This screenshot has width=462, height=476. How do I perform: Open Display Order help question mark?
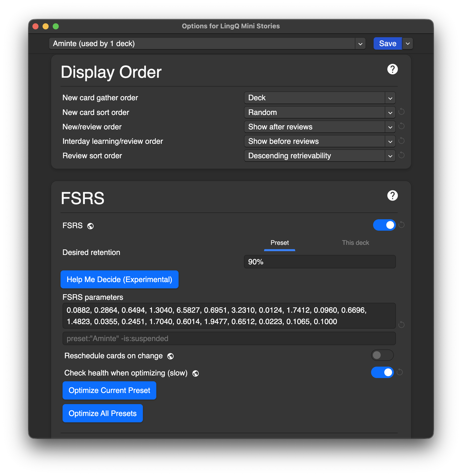click(392, 69)
